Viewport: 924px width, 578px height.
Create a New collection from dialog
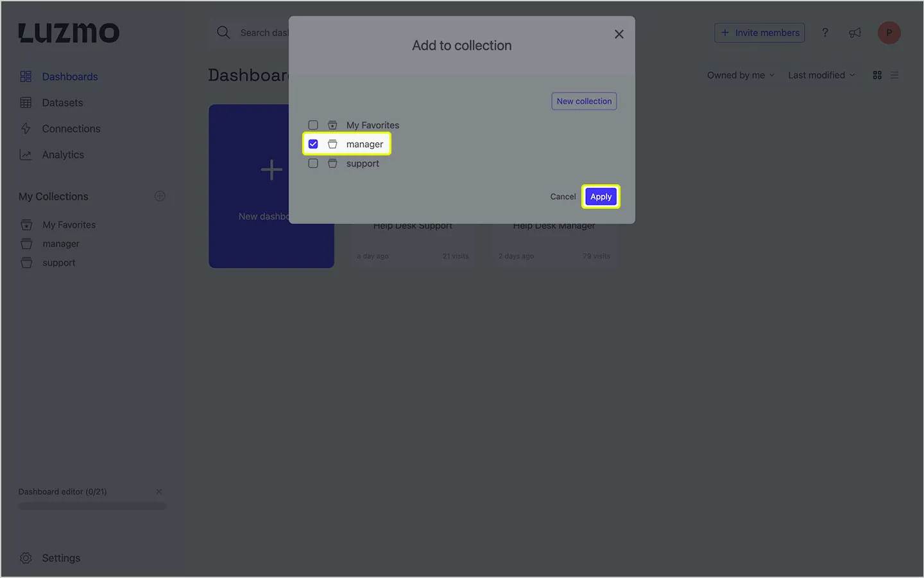[584, 101]
